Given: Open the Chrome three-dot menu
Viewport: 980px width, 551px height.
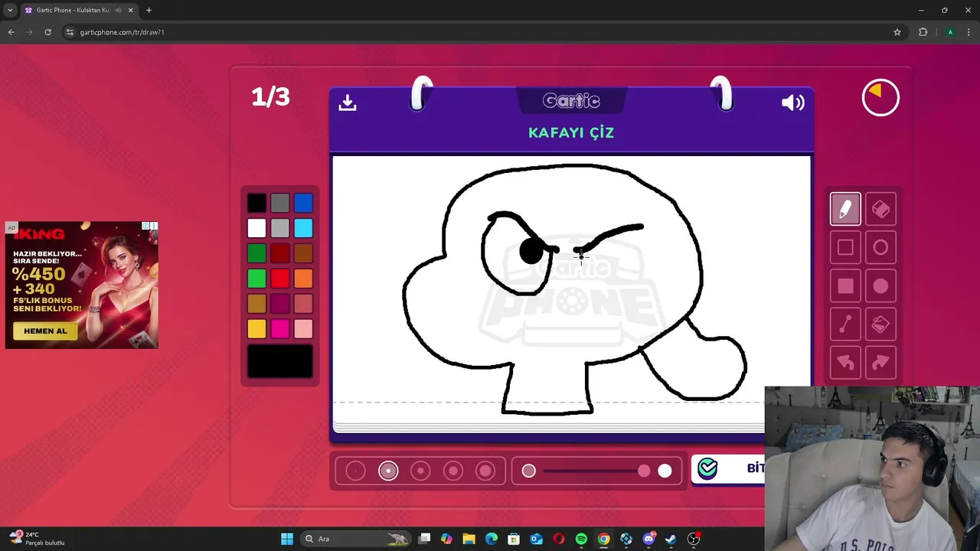Looking at the screenshot, I should coord(969,32).
